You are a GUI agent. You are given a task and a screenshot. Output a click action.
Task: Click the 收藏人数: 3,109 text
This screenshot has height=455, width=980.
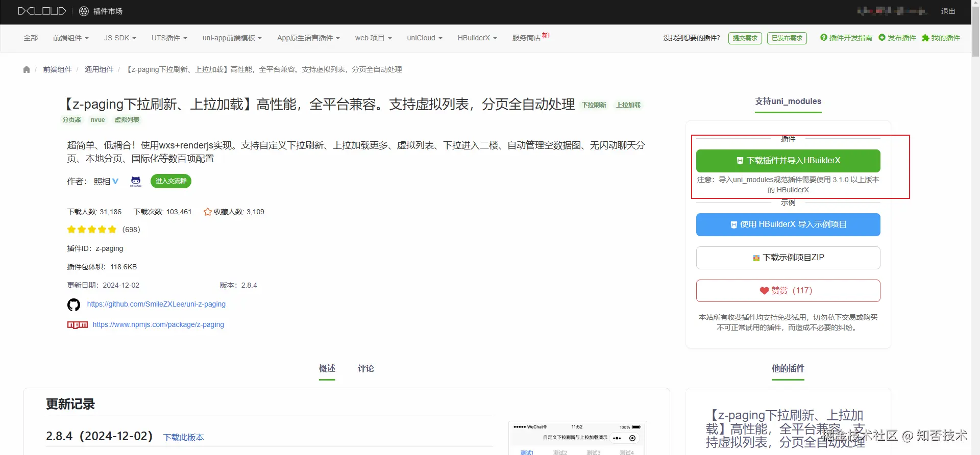239,212
